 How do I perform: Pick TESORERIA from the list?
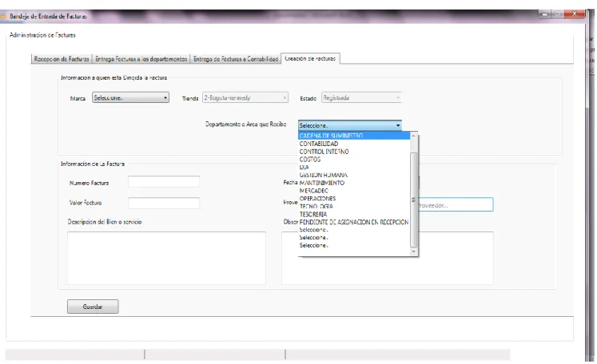[x=354, y=214]
